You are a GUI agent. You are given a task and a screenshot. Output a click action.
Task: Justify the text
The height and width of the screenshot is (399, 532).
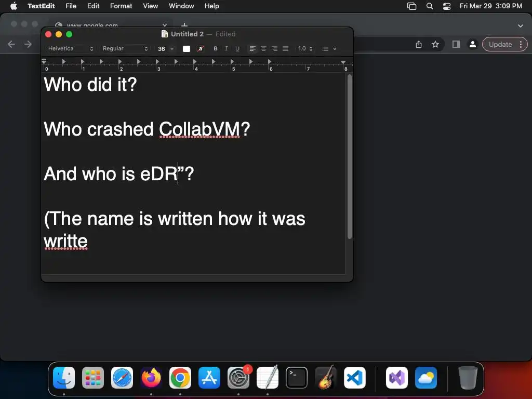point(285,48)
